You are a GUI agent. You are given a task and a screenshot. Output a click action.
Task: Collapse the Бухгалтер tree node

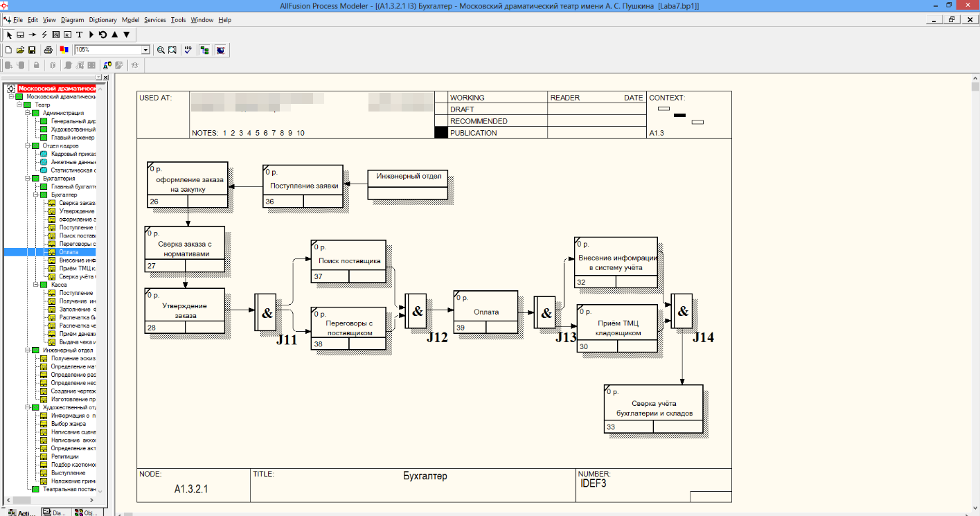36,195
